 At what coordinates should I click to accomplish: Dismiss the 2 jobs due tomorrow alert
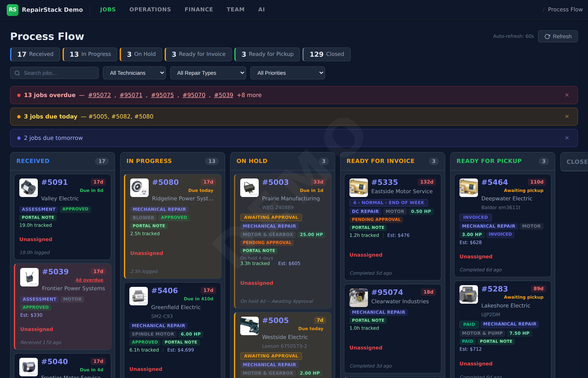pos(567,138)
